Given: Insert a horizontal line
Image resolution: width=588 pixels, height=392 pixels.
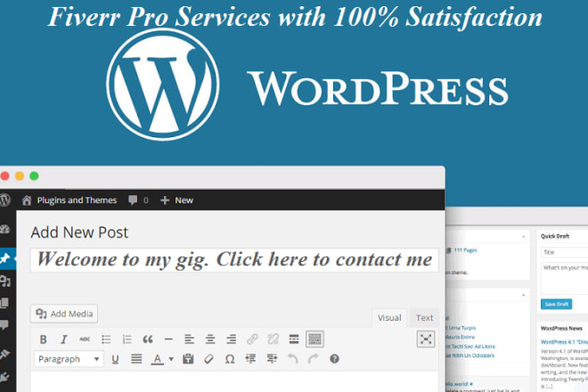Looking at the screenshot, I should pos(168,339).
